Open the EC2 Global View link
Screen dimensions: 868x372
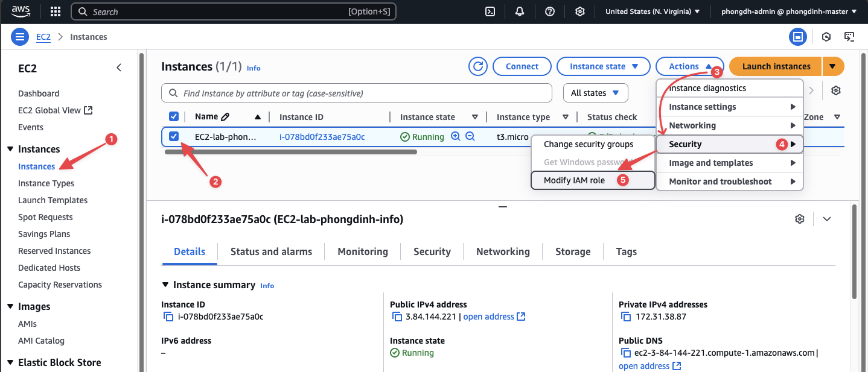click(56, 110)
